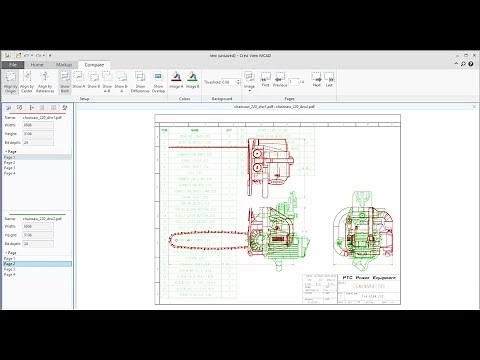This screenshot has width=480, height=360.
Task: Click the Height field of the second image
Action: point(38,235)
